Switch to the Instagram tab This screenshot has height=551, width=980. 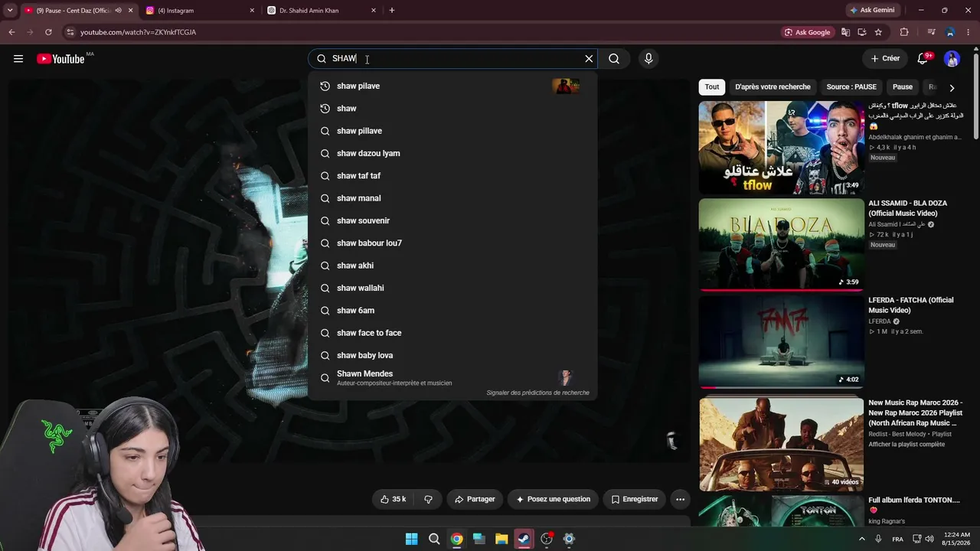coord(200,11)
